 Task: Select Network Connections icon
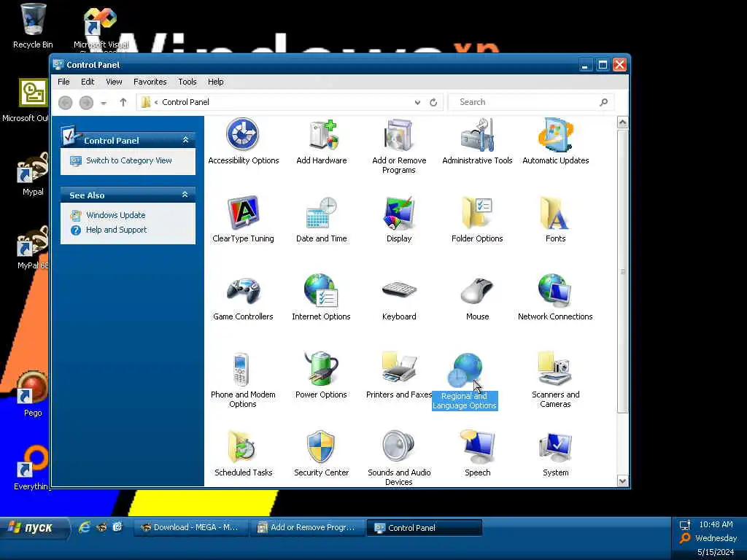[x=555, y=297]
